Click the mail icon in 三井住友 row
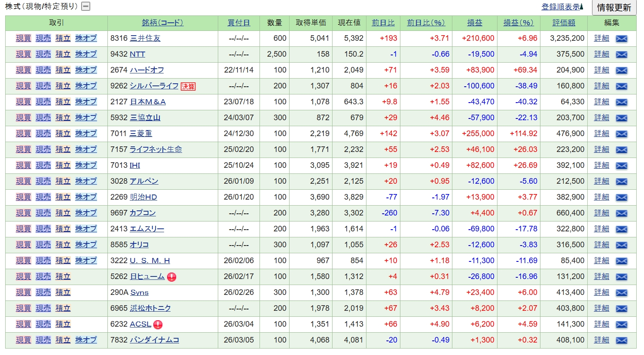This screenshot has height=355, width=644. tap(621, 39)
